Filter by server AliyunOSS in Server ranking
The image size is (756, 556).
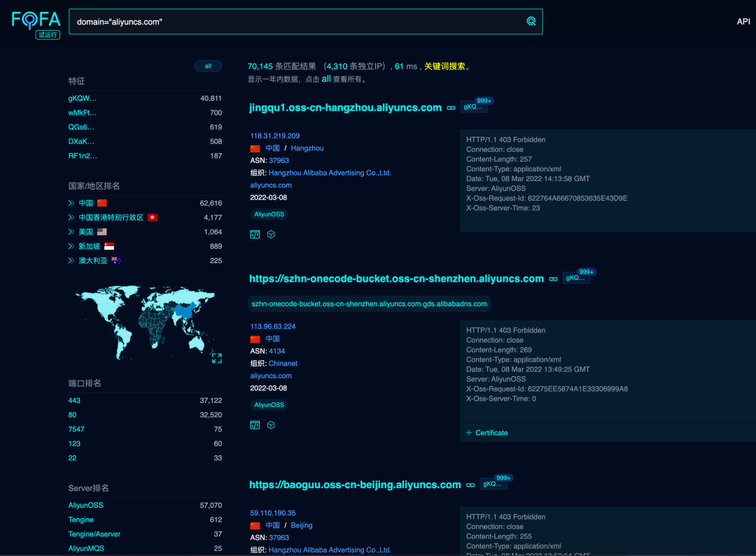coord(86,506)
